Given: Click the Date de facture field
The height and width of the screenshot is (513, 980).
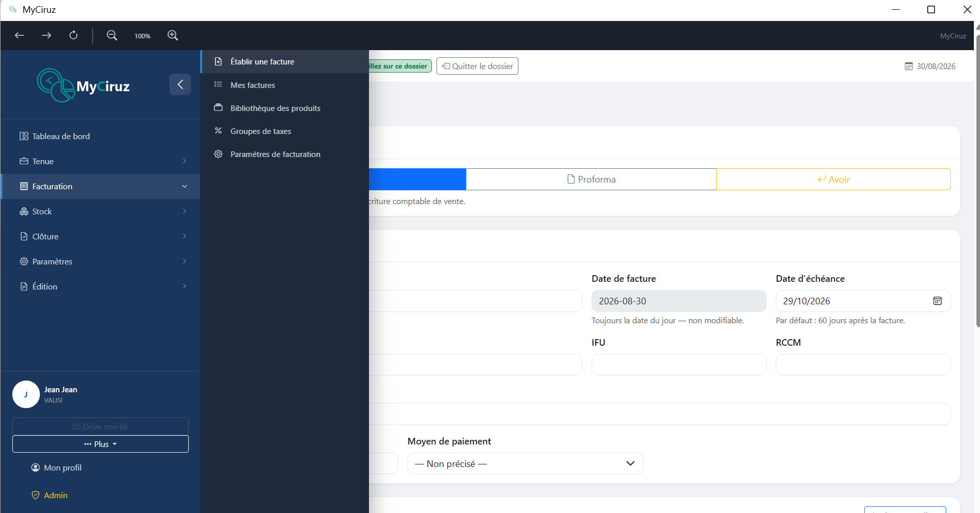Looking at the screenshot, I should tap(679, 301).
